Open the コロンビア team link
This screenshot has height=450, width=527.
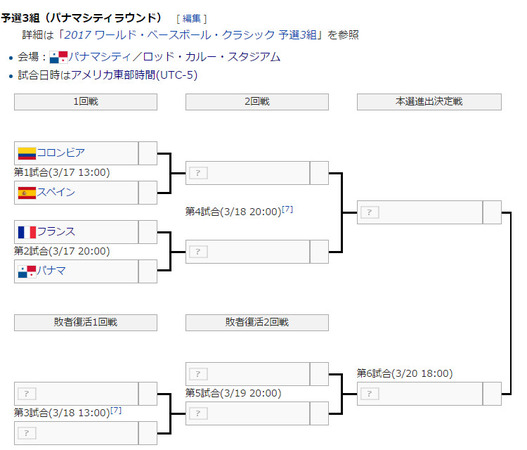pos(61,153)
